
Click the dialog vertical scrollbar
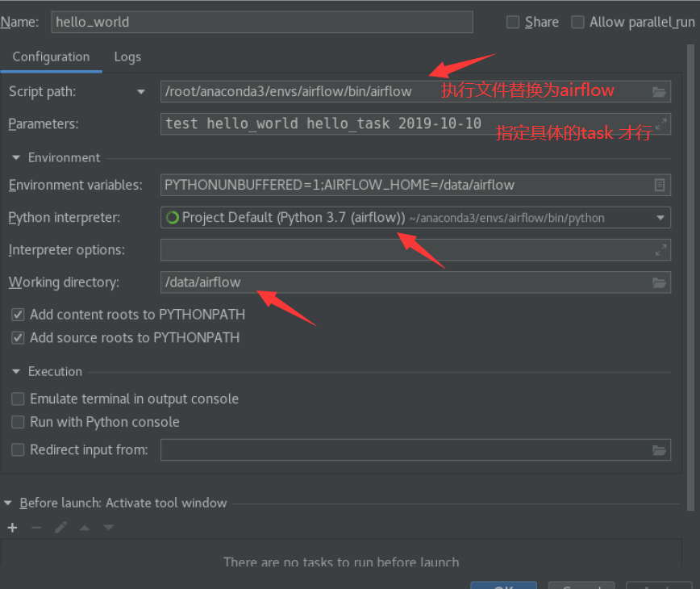point(690,277)
